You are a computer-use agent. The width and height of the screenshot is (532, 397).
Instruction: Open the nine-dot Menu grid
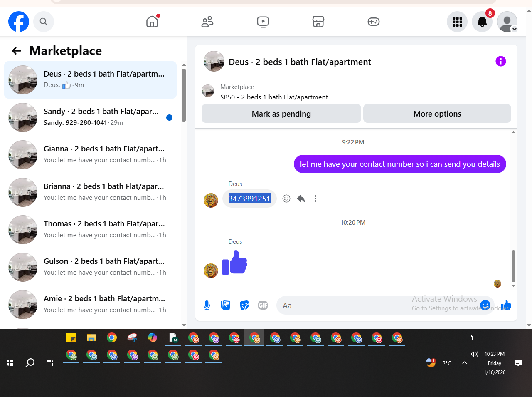pos(457,22)
